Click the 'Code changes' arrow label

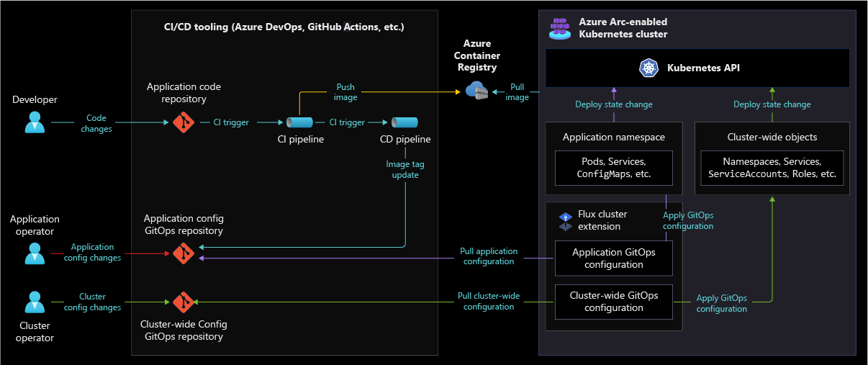(x=96, y=123)
